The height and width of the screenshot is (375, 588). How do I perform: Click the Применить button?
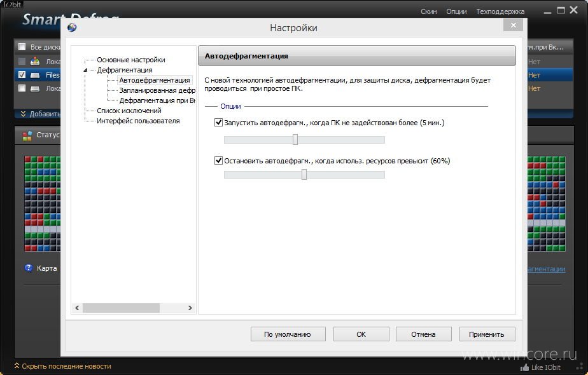[x=487, y=334]
